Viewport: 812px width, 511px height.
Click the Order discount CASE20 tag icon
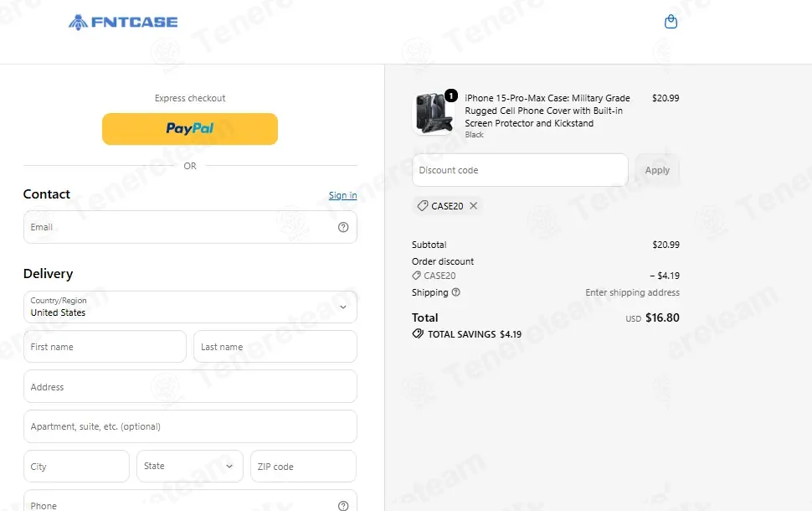416,276
